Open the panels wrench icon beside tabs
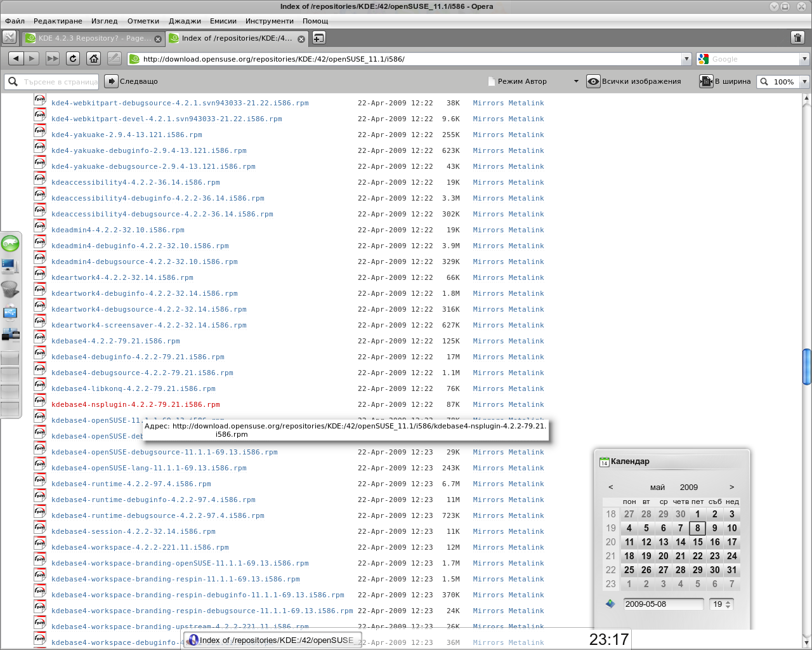Image resolution: width=812 pixels, height=650 pixels. click(x=9, y=37)
